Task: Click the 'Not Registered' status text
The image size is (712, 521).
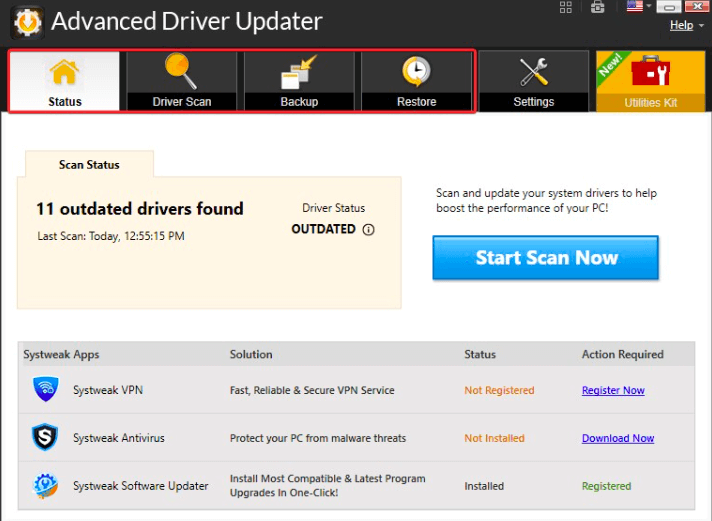Action: click(499, 390)
